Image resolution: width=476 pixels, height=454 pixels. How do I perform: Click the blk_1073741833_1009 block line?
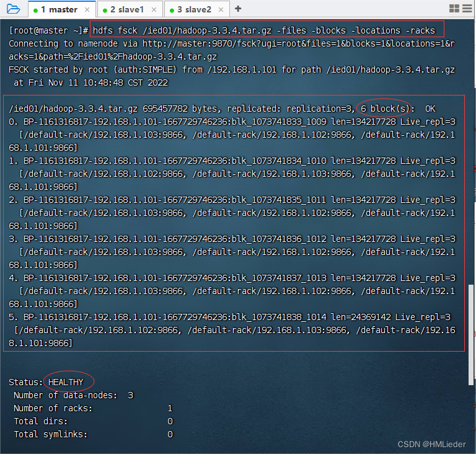point(232,122)
